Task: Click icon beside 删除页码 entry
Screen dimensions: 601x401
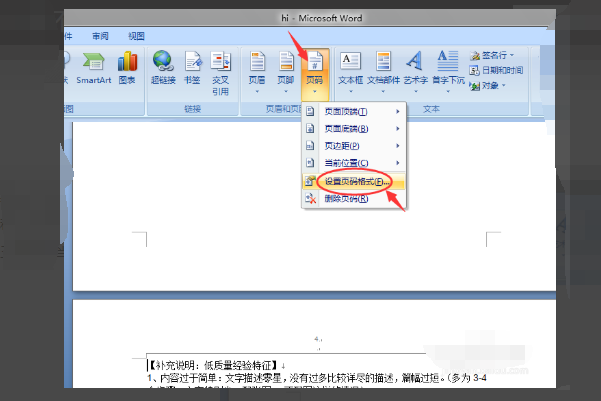Action: click(x=310, y=198)
